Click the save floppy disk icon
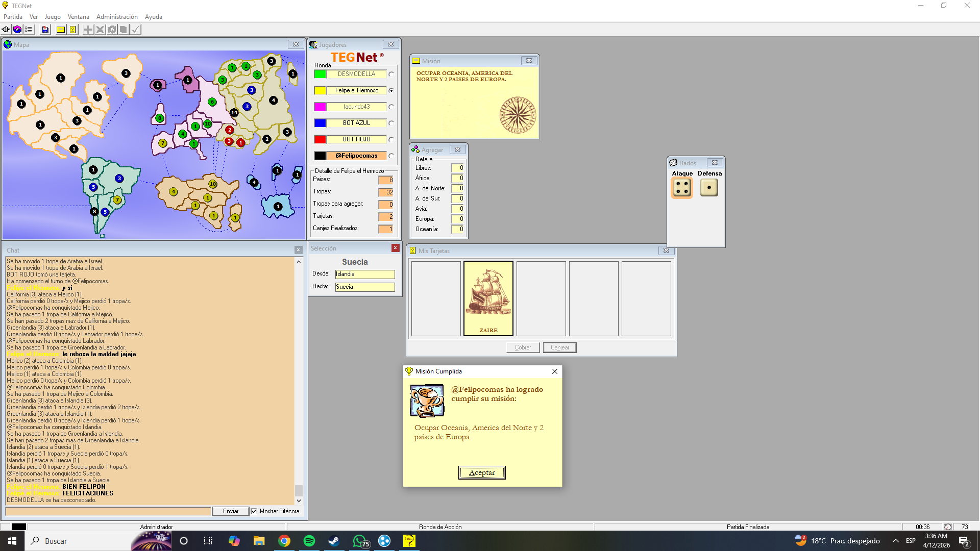This screenshot has height=551, width=980. coord(45,30)
